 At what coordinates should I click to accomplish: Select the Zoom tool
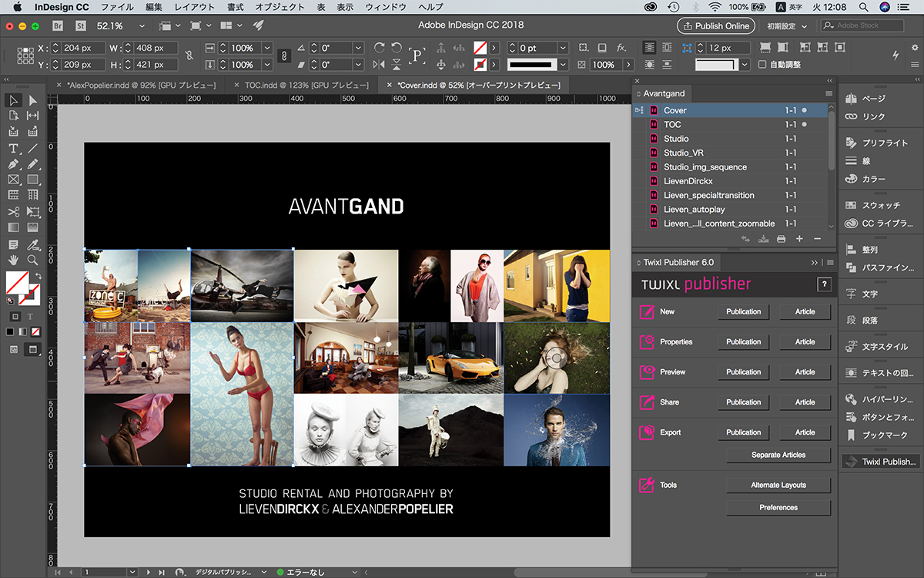[33, 260]
